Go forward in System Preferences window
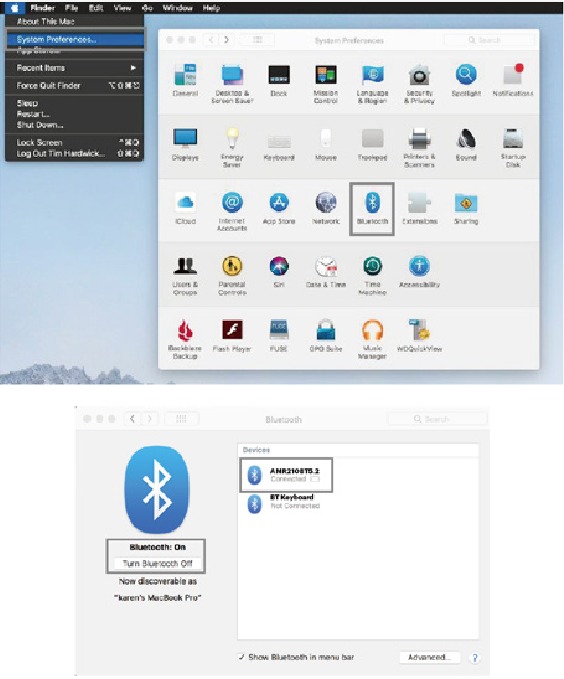 point(226,40)
